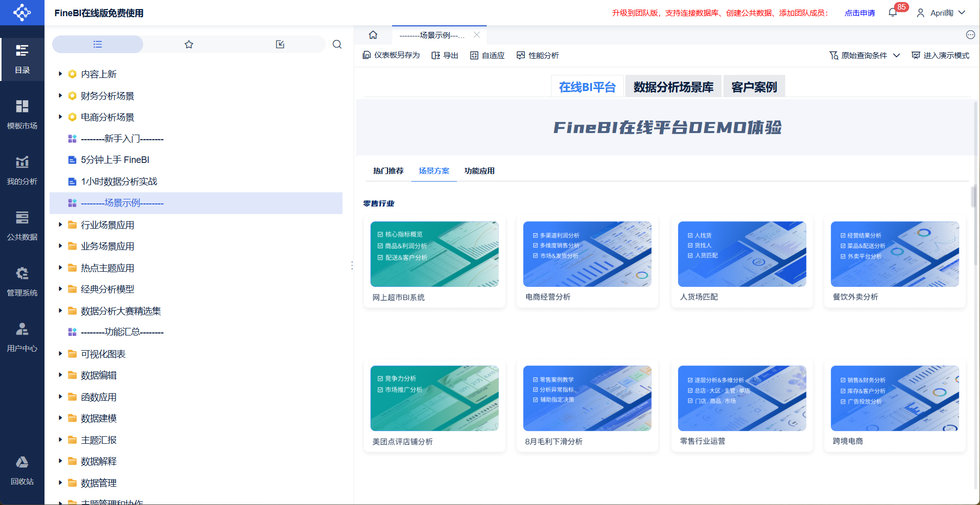Open the 原始查询条件 dropdown
980x505 pixels.
pos(865,55)
